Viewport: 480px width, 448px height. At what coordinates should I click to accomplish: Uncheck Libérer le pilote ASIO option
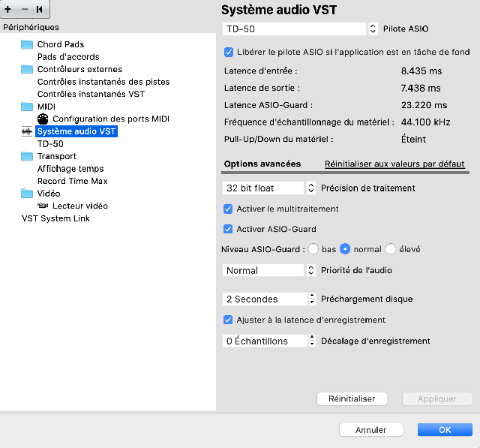tap(228, 52)
